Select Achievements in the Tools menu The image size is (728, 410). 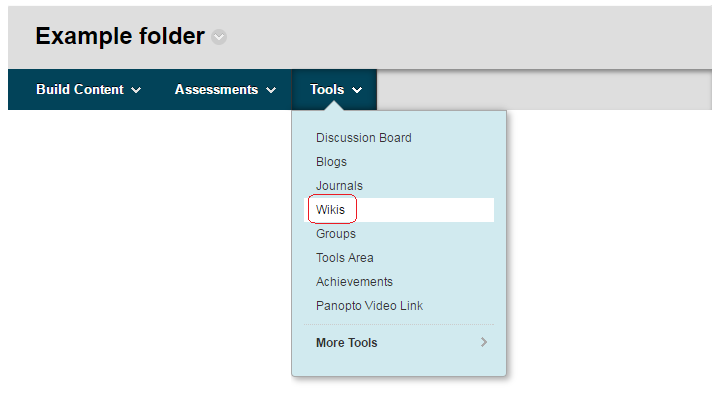(x=355, y=282)
